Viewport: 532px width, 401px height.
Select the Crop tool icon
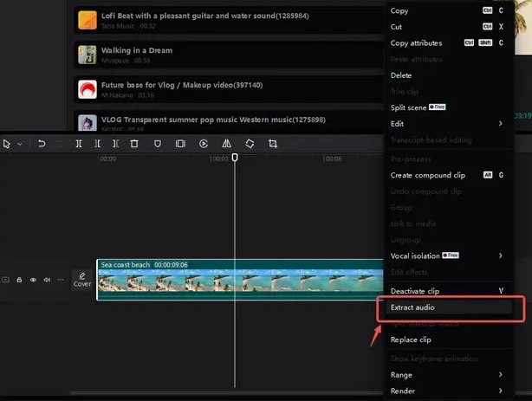273,144
